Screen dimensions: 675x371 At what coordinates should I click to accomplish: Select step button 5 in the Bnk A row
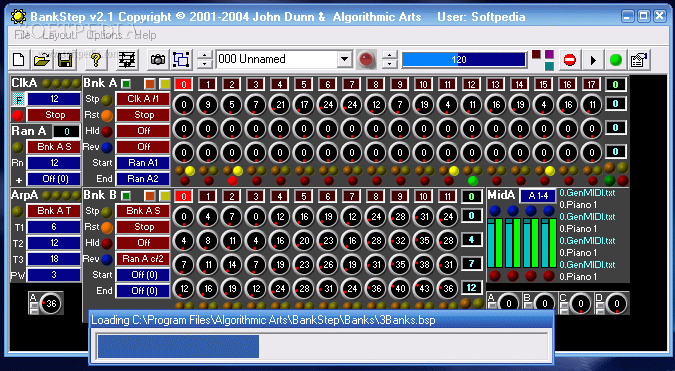pos(303,84)
